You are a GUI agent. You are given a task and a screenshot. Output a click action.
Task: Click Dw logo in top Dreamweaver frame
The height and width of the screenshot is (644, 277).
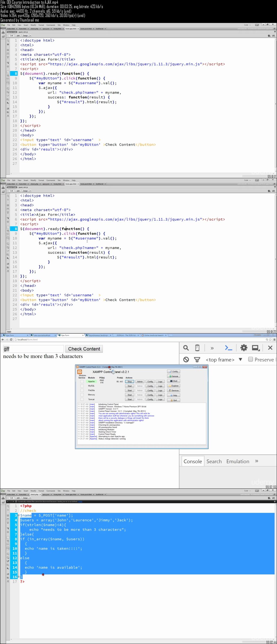pos(3,25)
